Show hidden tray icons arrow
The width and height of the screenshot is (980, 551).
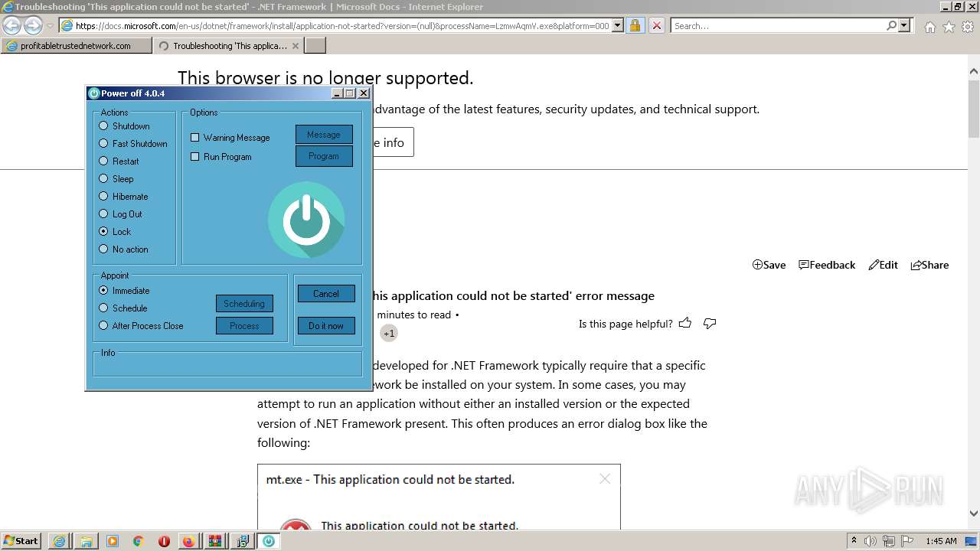pos(854,541)
